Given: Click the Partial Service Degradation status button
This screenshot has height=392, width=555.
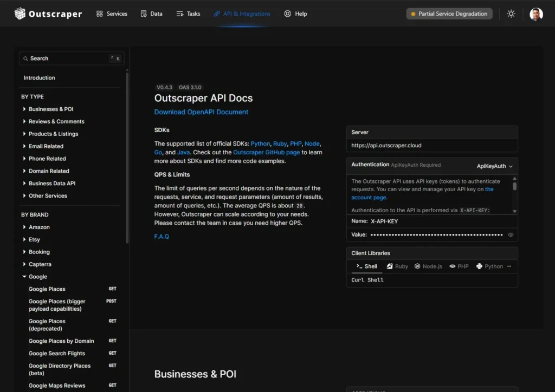Looking at the screenshot, I should (449, 14).
